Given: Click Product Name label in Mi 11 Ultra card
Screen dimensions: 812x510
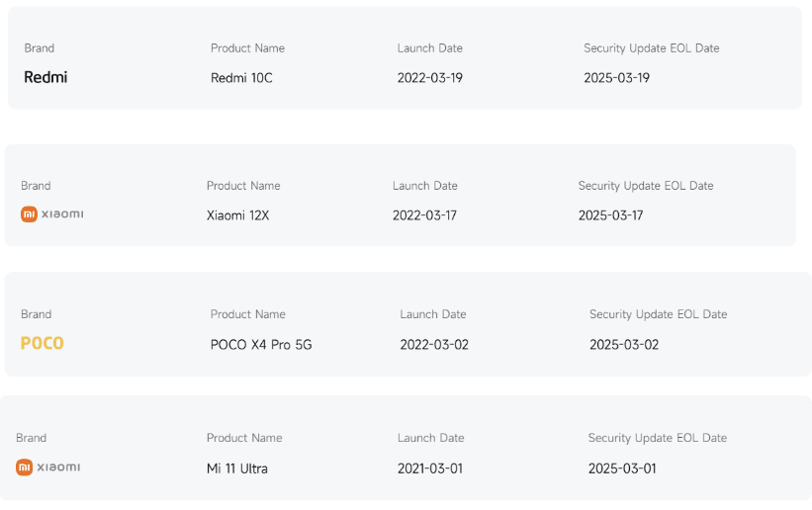Looking at the screenshot, I should coord(244,438).
